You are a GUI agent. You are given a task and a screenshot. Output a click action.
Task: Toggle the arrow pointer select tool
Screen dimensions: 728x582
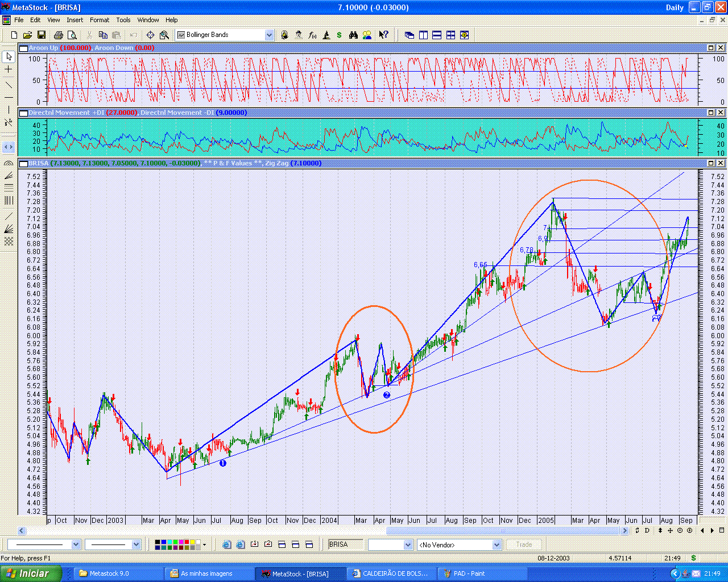pyautogui.click(x=9, y=56)
